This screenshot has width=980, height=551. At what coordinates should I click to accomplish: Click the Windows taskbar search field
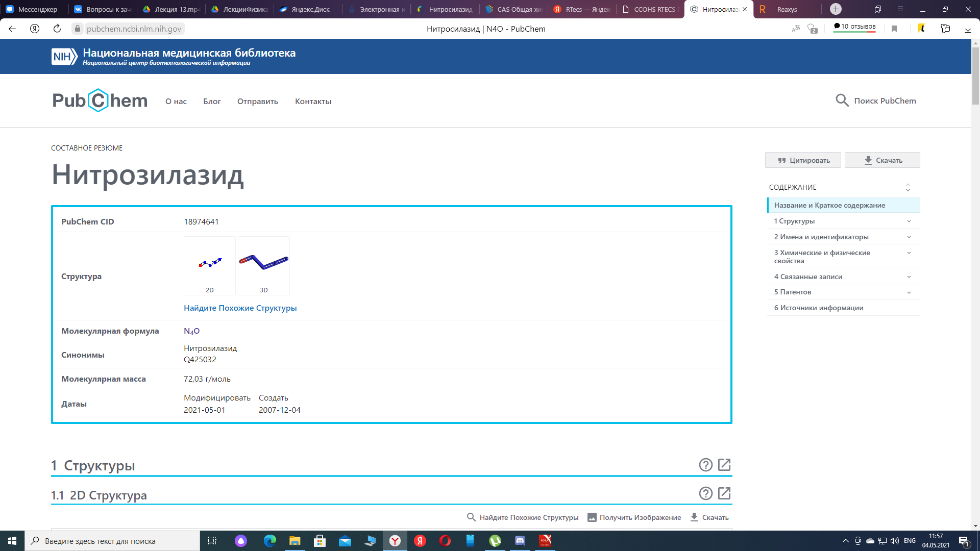click(112, 541)
